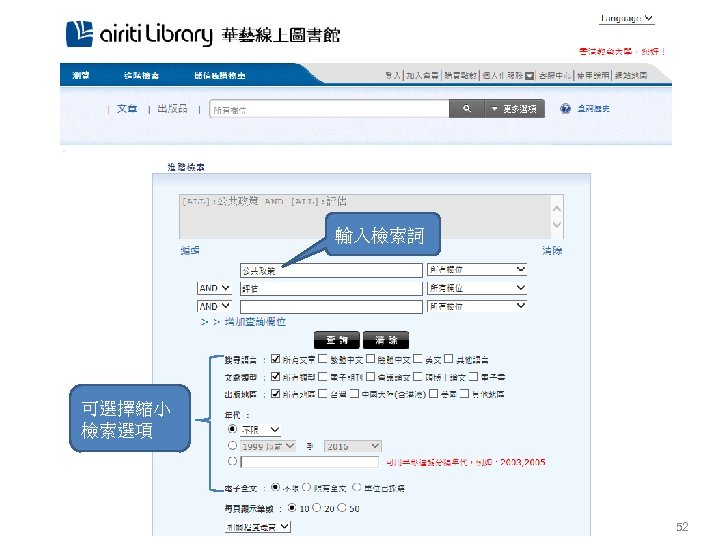Open the 不限 year dropdown
The width and height of the screenshot is (720, 540).
(260, 430)
